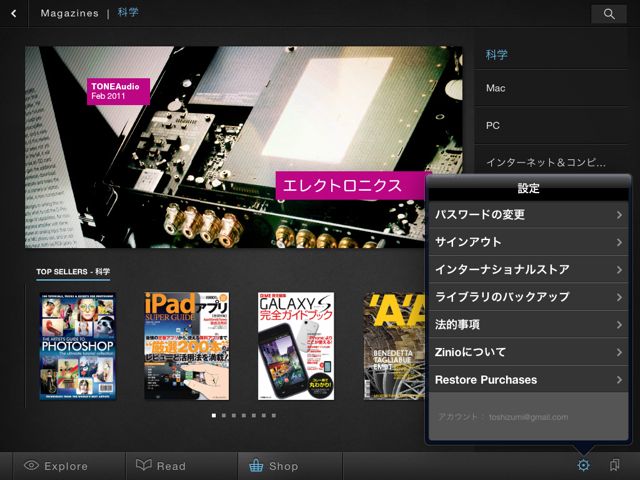
Task: Expand chevron on サインアウト row
Action: pyautogui.click(x=619, y=242)
